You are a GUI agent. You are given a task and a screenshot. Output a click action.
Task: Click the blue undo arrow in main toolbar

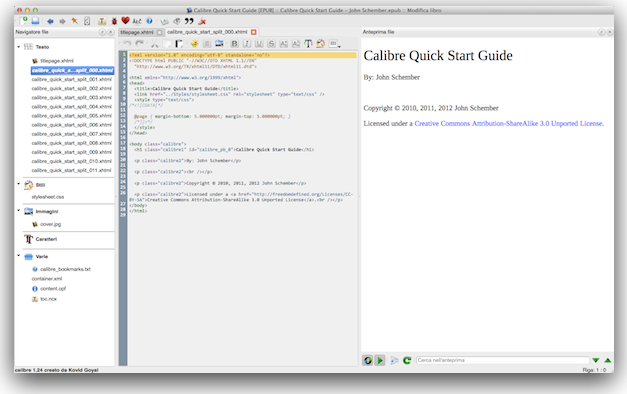click(x=50, y=21)
